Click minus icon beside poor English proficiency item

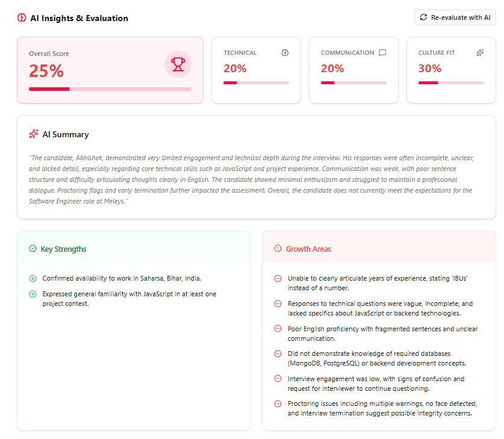pos(278,328)
